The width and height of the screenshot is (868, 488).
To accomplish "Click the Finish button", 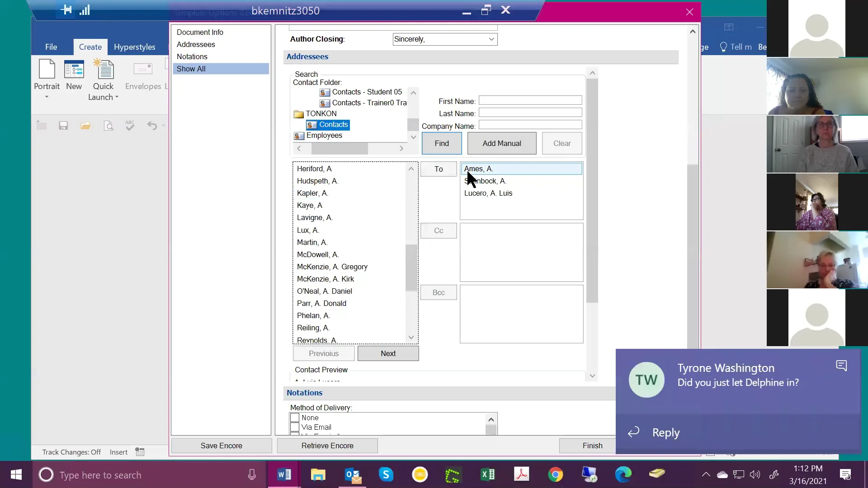I will coord(593,446).
